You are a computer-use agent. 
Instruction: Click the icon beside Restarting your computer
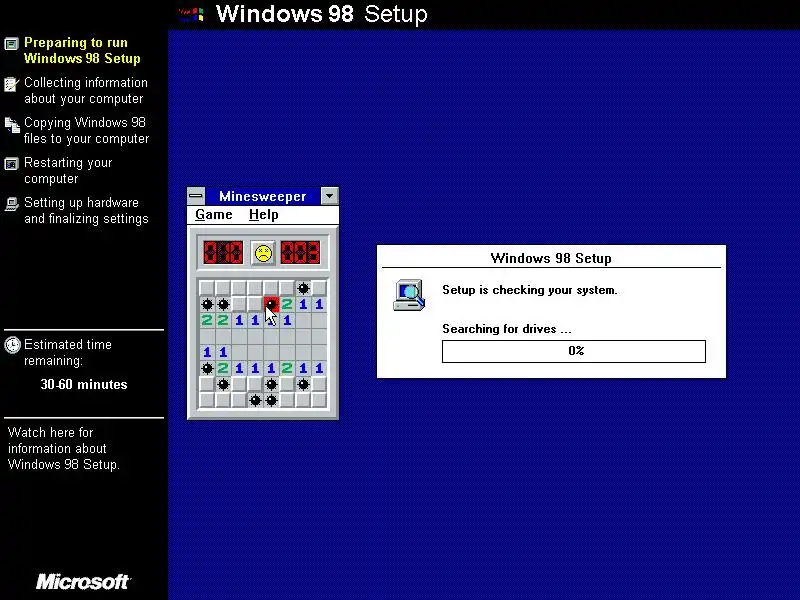click(x=11, y=164)
